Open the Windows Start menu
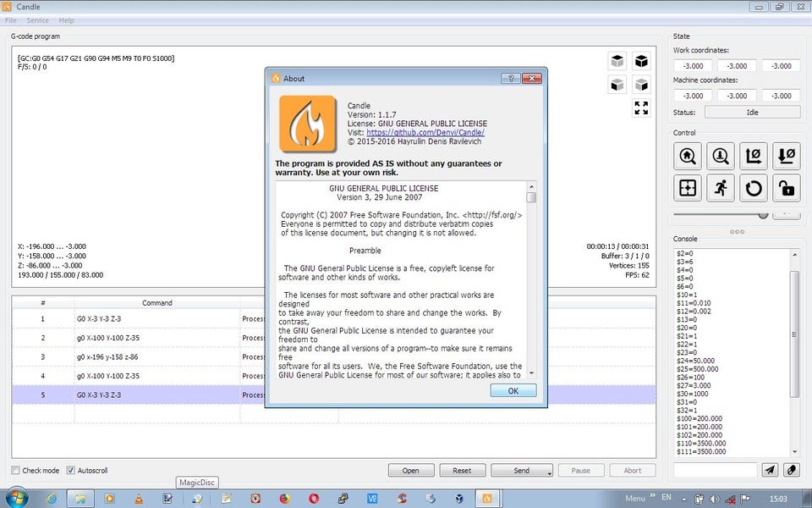812x508 pixels. (x=17, y=498)
